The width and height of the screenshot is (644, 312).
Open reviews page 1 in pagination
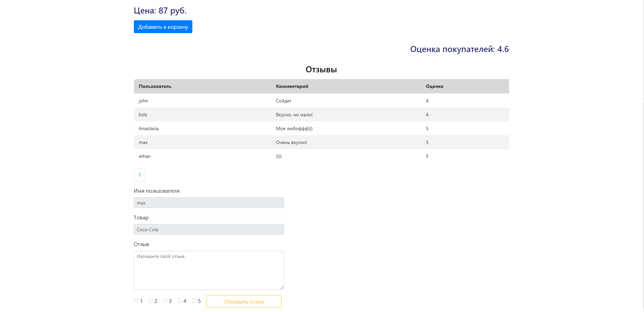pos(140,175)
